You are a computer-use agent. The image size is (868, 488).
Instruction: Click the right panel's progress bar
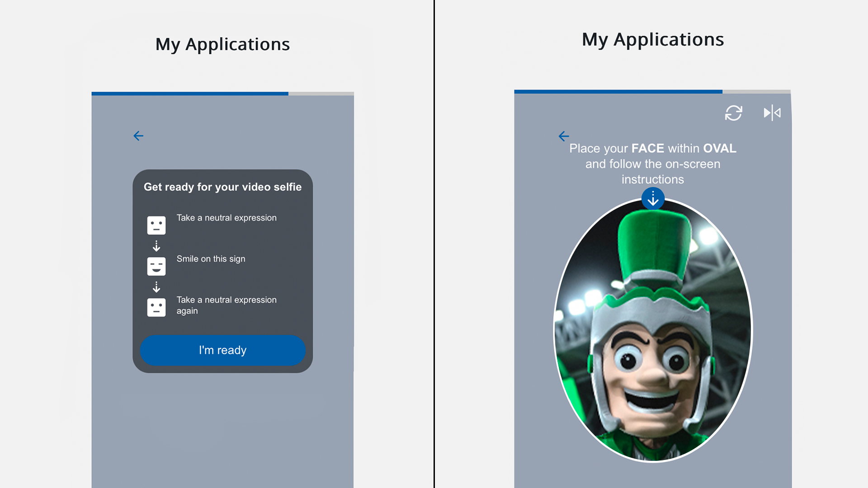coord(652,92)
